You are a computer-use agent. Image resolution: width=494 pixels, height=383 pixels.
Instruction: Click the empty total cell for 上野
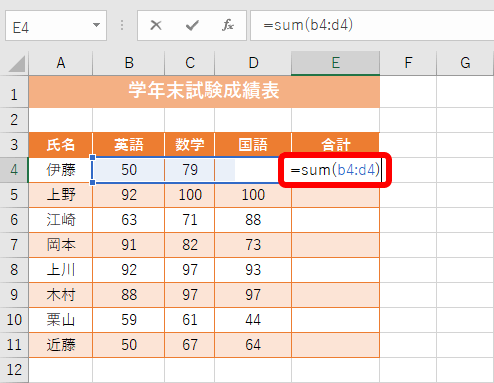tap(335, 195)
